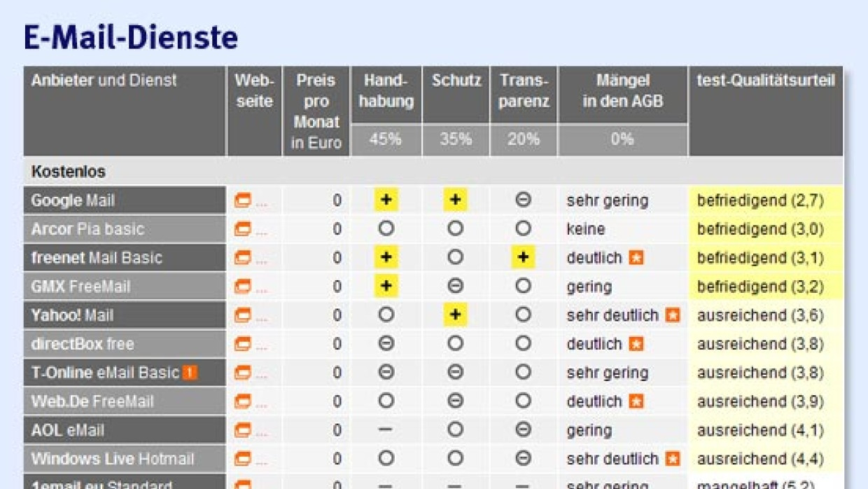Click the footnote star in the Hotmail row
The image size is (868, 489).
[673, 459]
